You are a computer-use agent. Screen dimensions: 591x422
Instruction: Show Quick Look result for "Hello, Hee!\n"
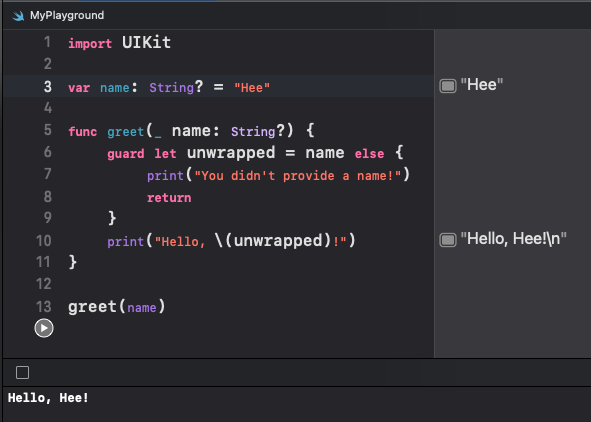pyautogui.click(x=448, y=240)
